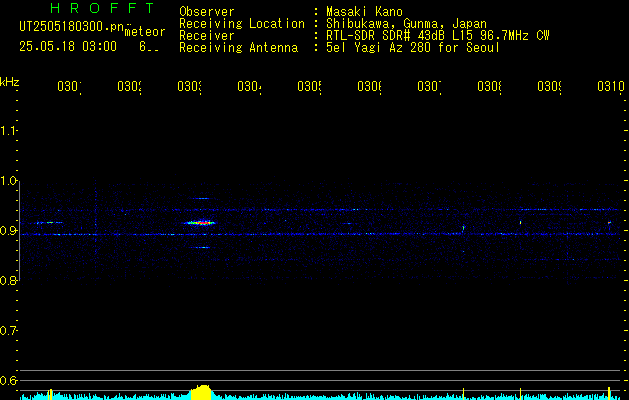
Task: Select the observer name Masaki Kano
Action: pos(364,12)
